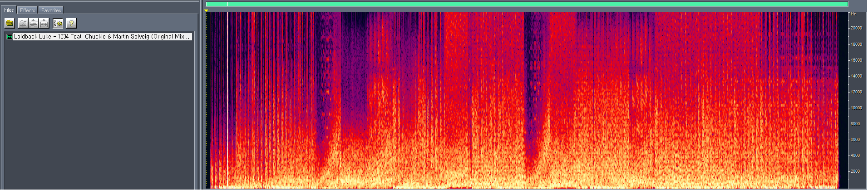Switch to the Files tab
The height and width of the screenshot is (190, 868).
coord(9,10)
